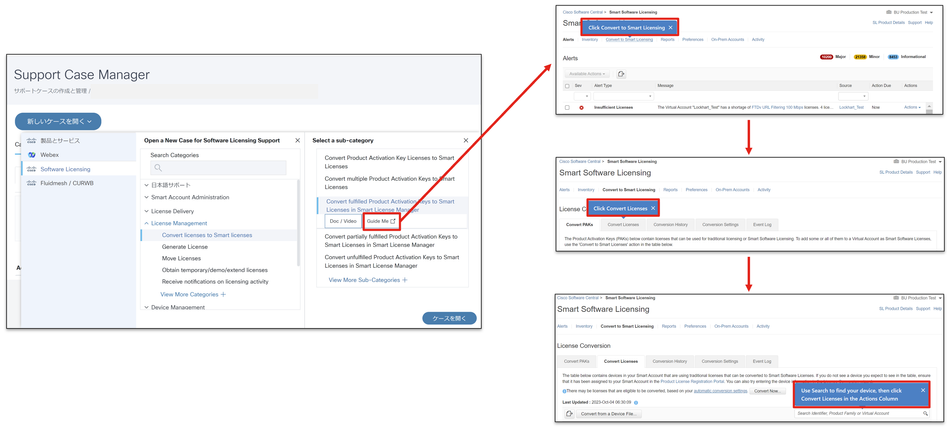Click the red severity icon on Insufficient Licenses row
The height and width of the screenshot is (429, 947).
tap(582, 108)
